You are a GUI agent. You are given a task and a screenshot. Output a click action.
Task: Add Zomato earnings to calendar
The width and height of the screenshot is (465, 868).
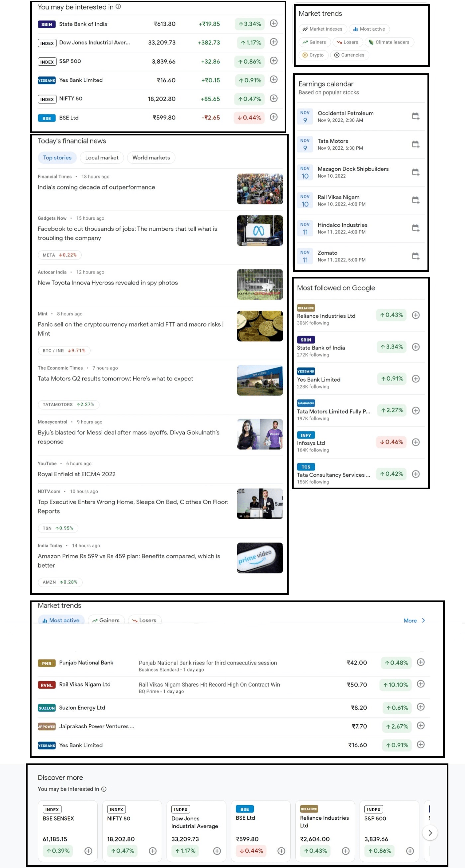point(416,256)
